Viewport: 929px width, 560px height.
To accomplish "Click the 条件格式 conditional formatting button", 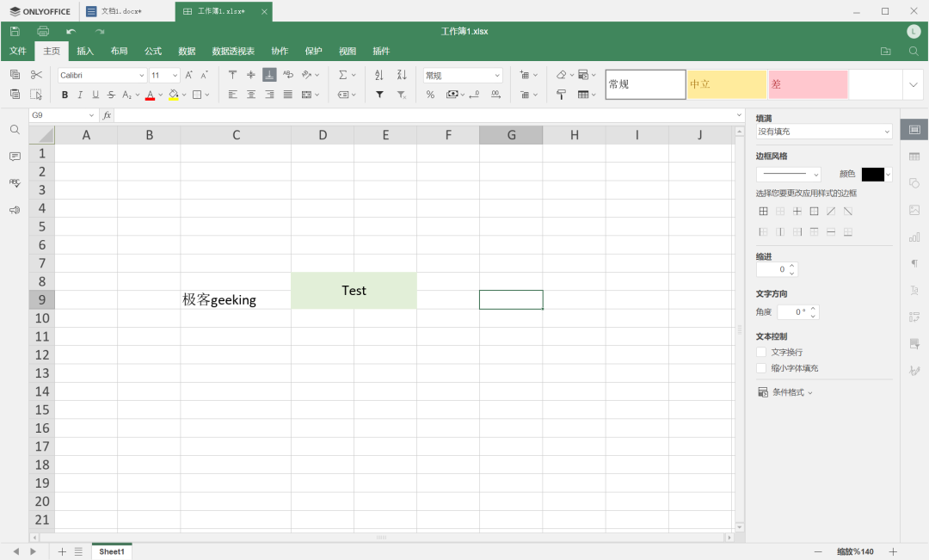I will (x=784, y=392).
